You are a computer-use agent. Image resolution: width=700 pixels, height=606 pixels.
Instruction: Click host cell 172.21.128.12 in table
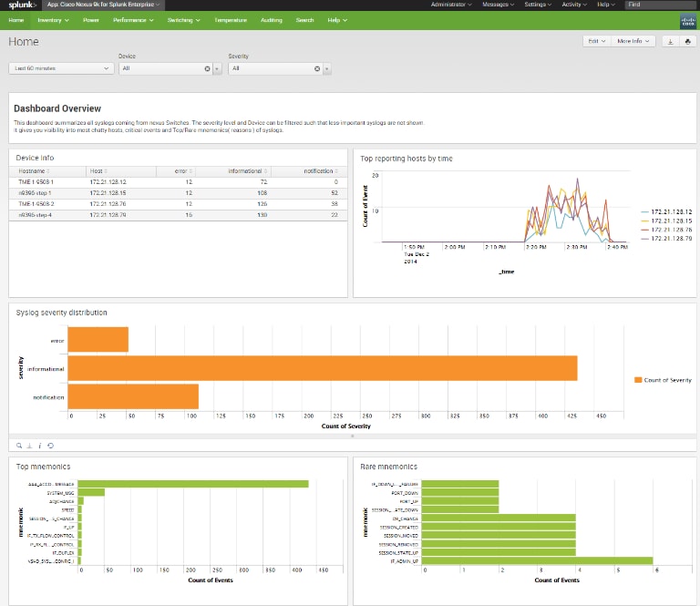pos(108,182)
